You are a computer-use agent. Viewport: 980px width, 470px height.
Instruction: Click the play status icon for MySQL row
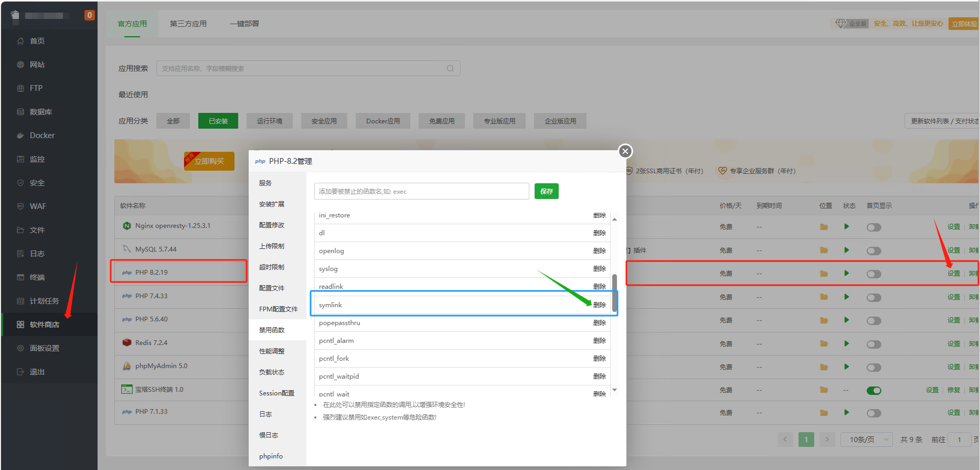pyautogui.click(x=846, y=250)
